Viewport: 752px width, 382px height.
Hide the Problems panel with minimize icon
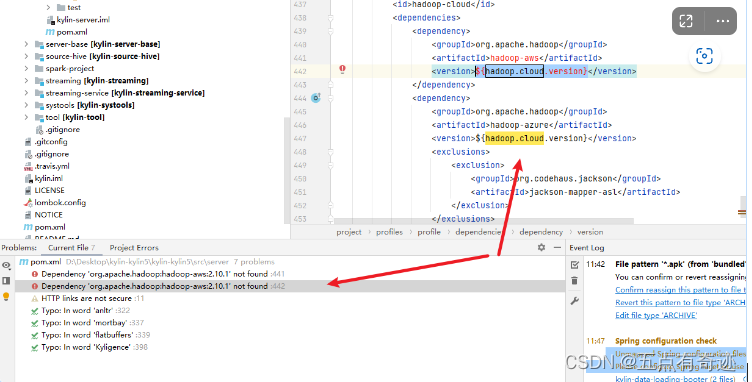[x=557, y=247]
